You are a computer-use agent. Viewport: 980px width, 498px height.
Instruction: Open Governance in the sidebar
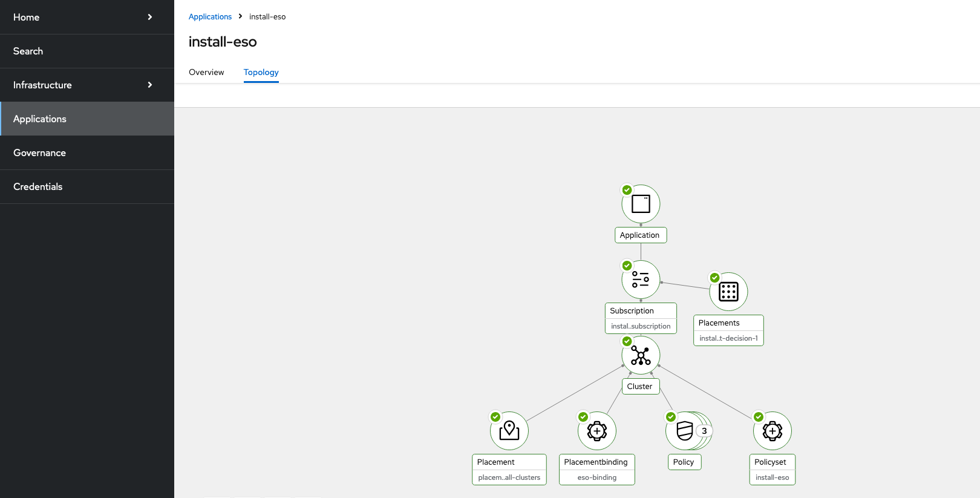(x=40, y=152)
